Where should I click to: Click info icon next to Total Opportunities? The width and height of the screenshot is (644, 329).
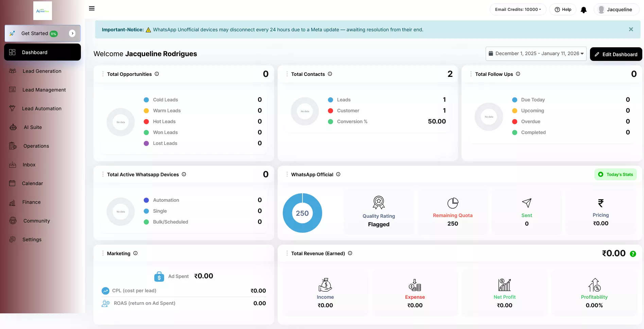pos(157,74)
